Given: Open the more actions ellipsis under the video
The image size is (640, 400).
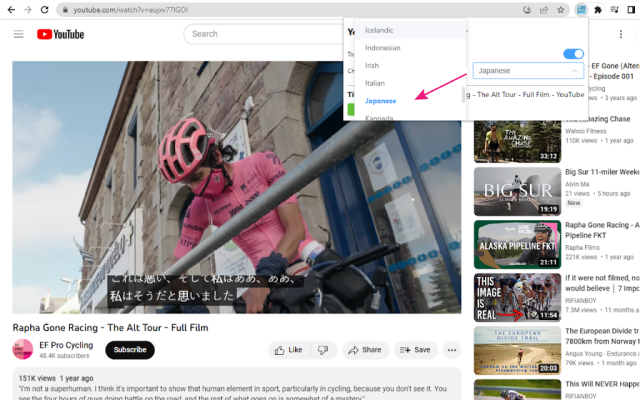Looking at the screenshot, I should [x=452, y=350].
